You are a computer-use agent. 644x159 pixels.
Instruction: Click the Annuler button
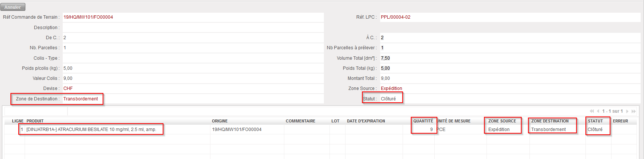point(13,7)
